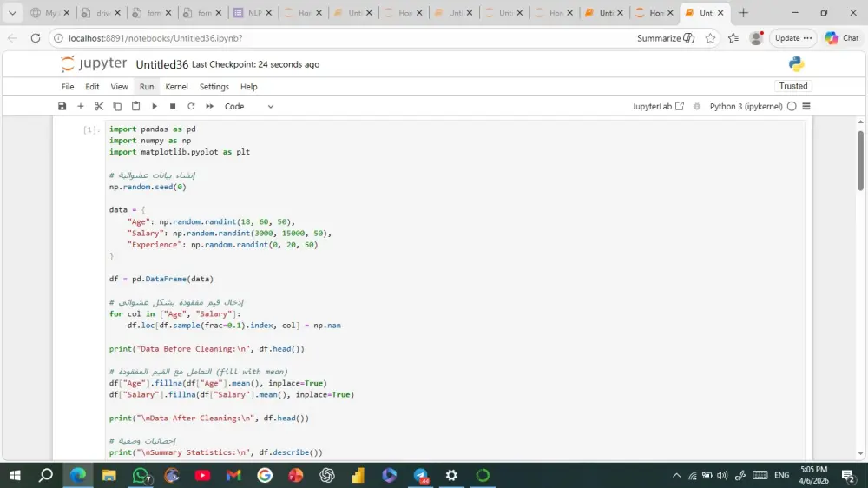Click the Jupyter logo
The image size is (868, 488).
point(94,63)
